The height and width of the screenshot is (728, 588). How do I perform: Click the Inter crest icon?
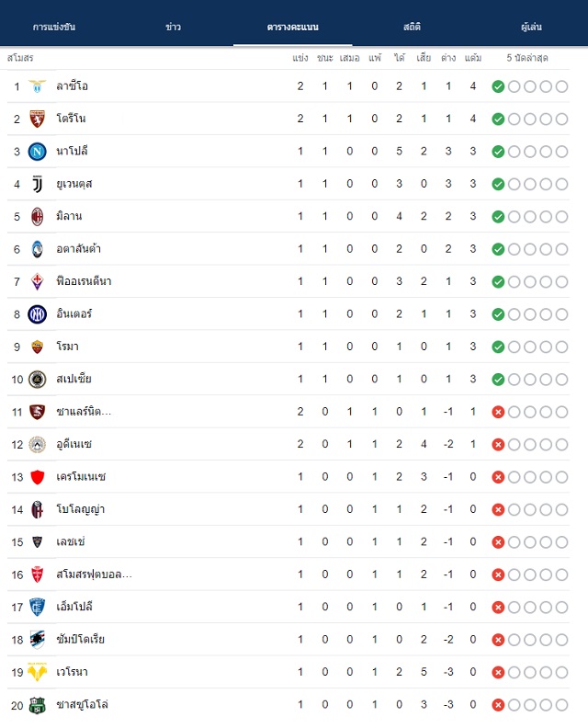point(37,314)
